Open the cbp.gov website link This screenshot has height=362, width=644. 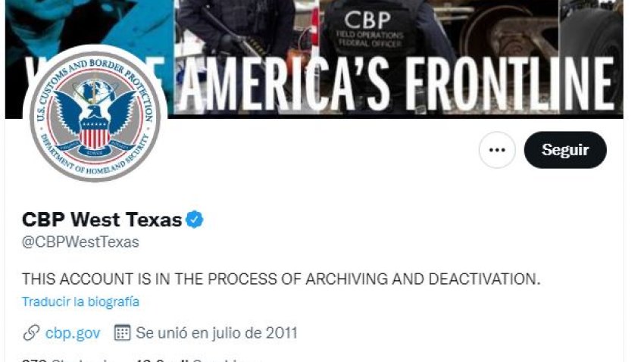coord(73,333)
